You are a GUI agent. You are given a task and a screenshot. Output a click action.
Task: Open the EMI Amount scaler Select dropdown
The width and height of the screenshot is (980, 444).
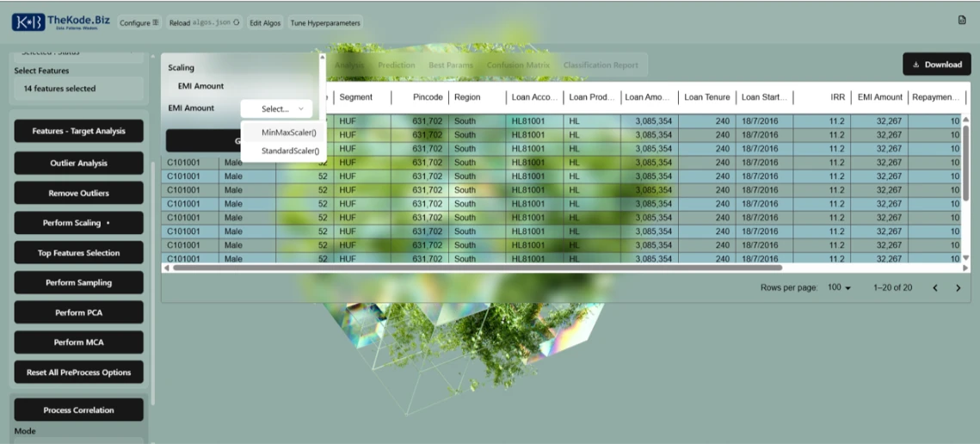pyautogui.click(x=275, y=109)
